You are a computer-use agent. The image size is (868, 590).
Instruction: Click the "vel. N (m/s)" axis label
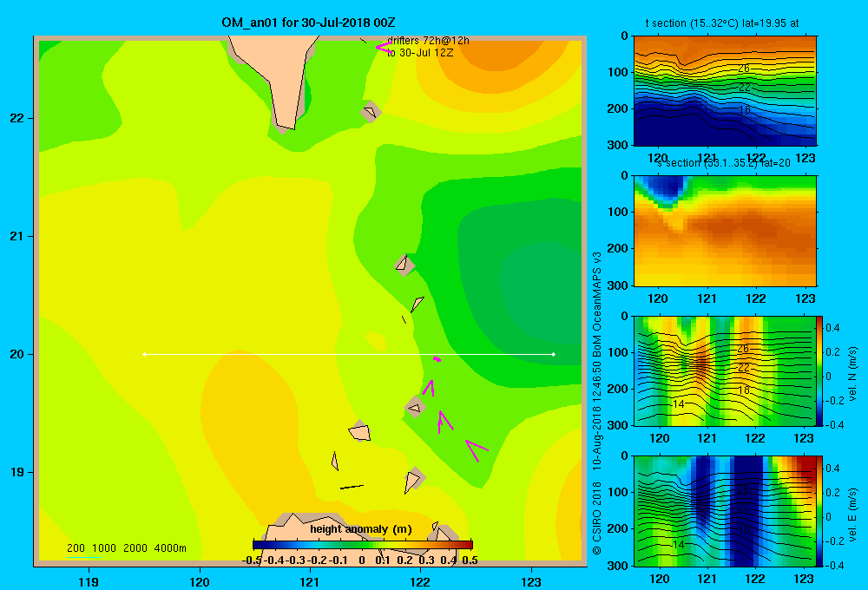coord(853,374)
